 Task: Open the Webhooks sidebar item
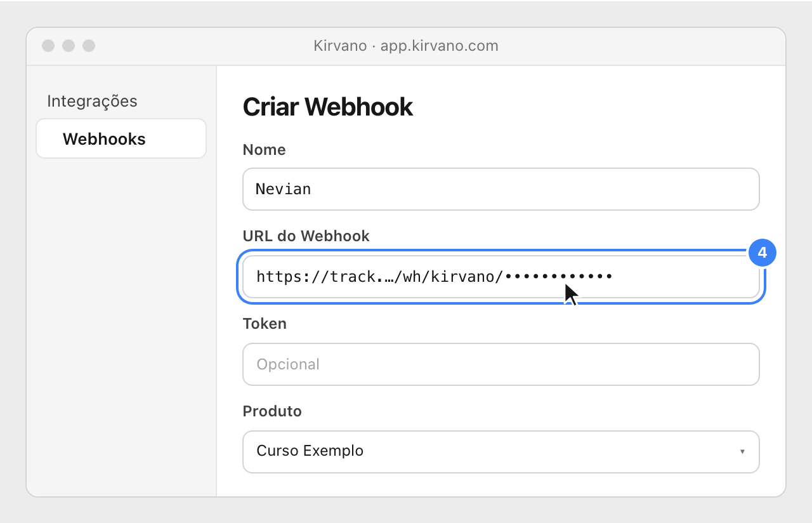121,138
